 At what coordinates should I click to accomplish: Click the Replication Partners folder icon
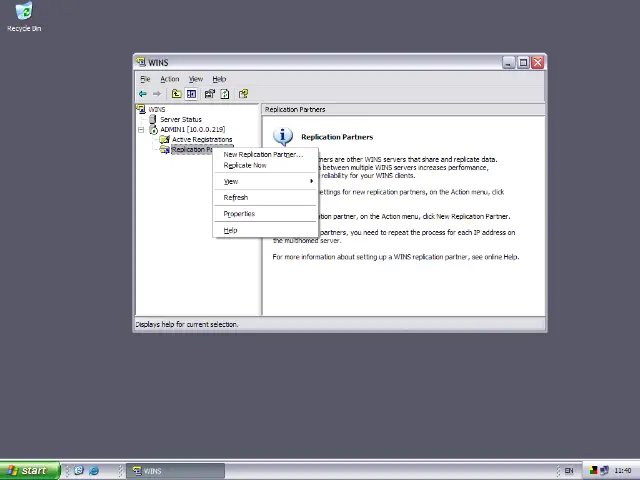165,150
